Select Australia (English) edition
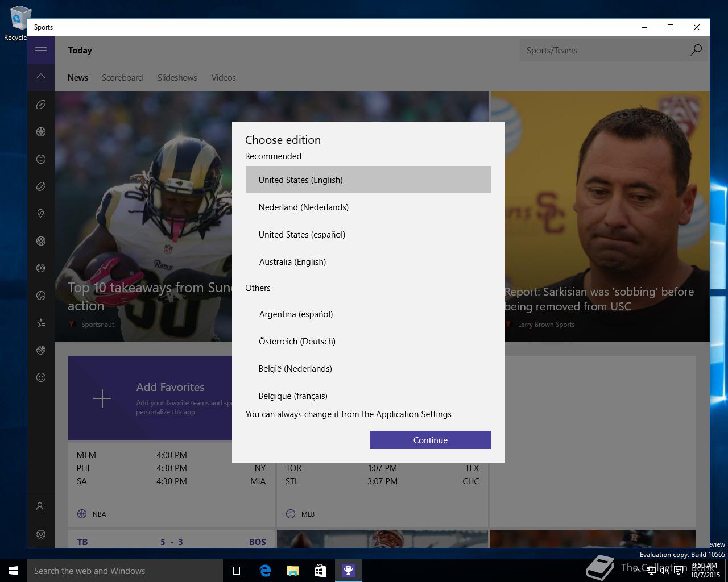This screenshot has height=582, width=728. pyautogui.click(x=369, y=261)
